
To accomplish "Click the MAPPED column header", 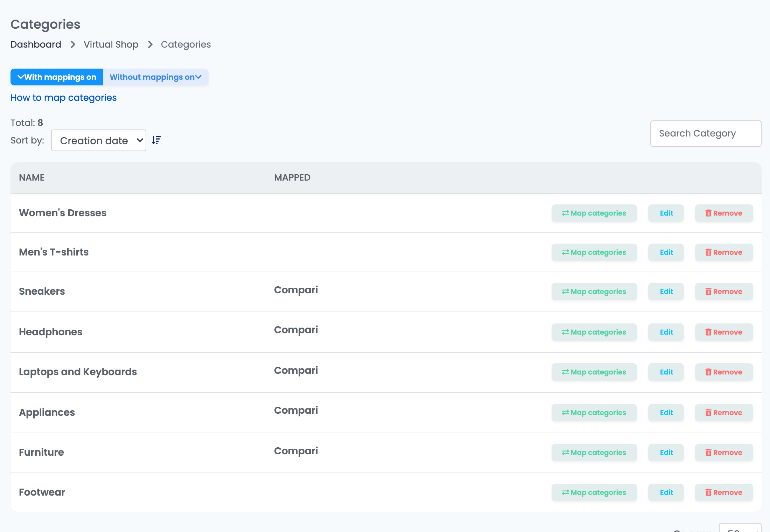I will 292,177.
